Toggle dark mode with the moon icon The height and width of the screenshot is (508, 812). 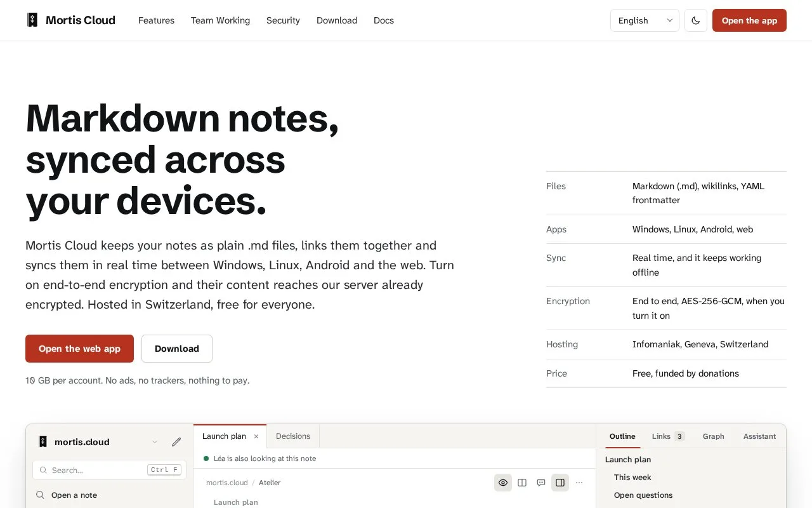click(696, 20)
